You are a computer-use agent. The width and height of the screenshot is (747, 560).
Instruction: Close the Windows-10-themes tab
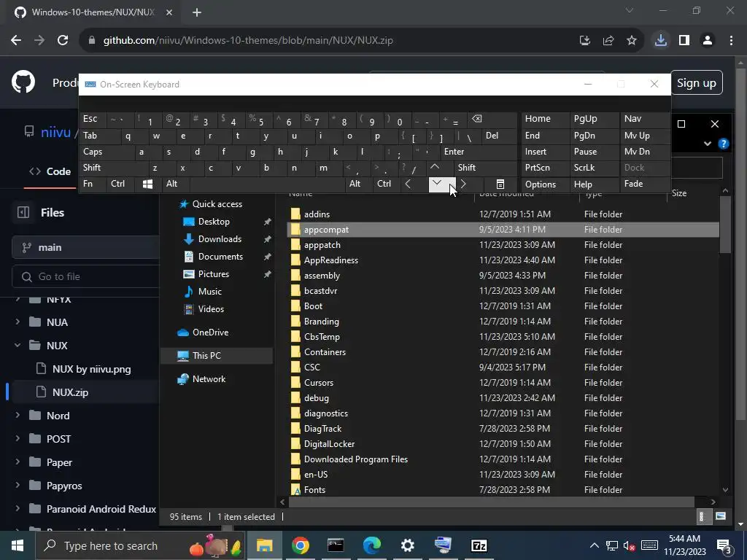(x=169, y=12)
